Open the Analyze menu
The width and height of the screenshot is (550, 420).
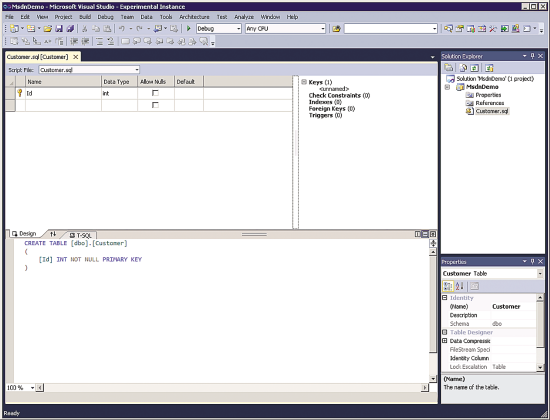pos(244,17)
